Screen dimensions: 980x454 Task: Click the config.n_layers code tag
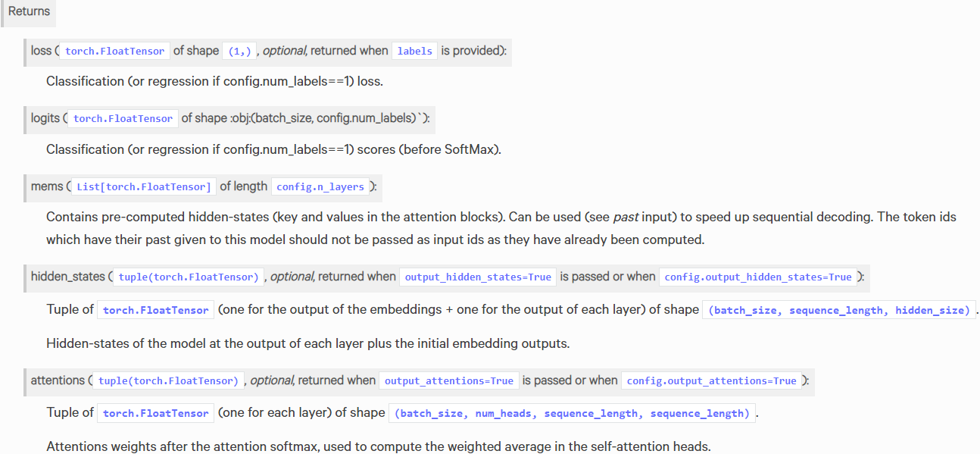tap(320, 186)
